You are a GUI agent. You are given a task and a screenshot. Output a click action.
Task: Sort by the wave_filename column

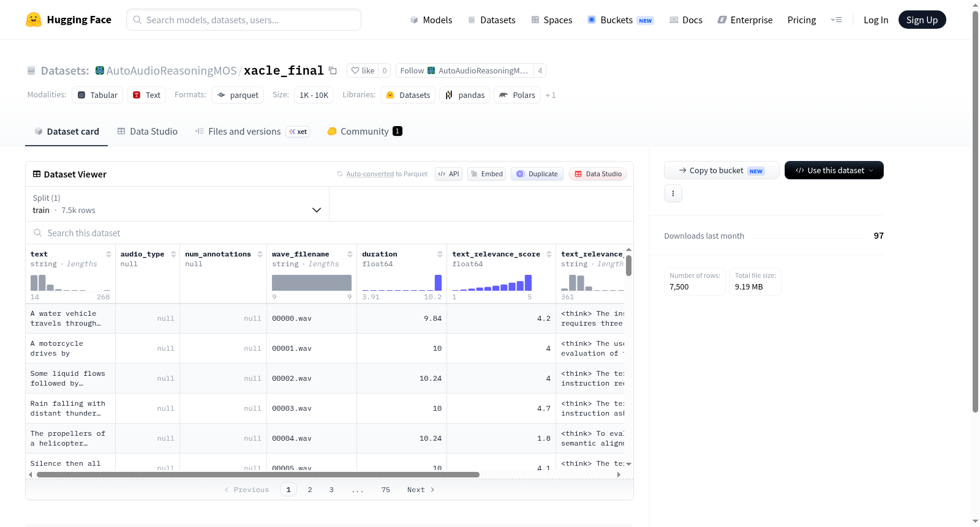coord(350,254)
